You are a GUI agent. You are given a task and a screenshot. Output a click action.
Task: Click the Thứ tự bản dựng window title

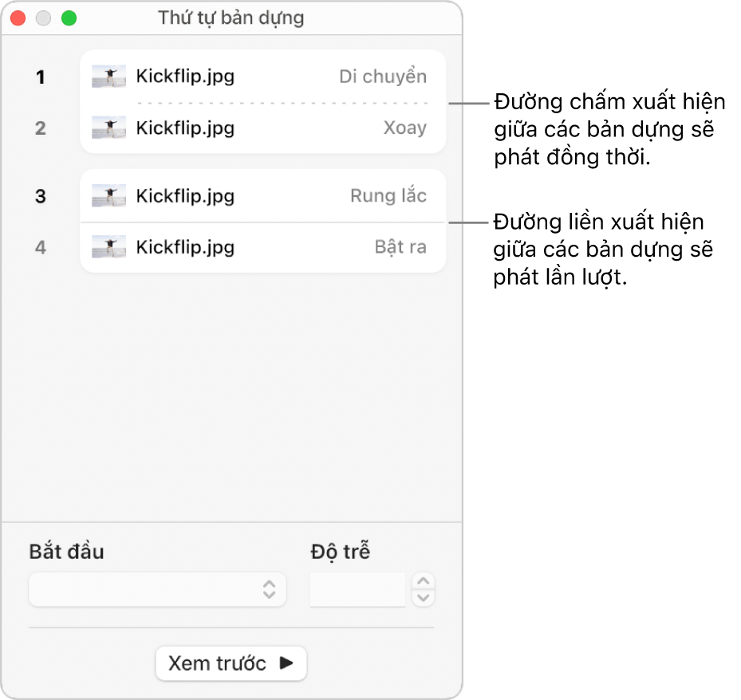click(x=231, y=18)
